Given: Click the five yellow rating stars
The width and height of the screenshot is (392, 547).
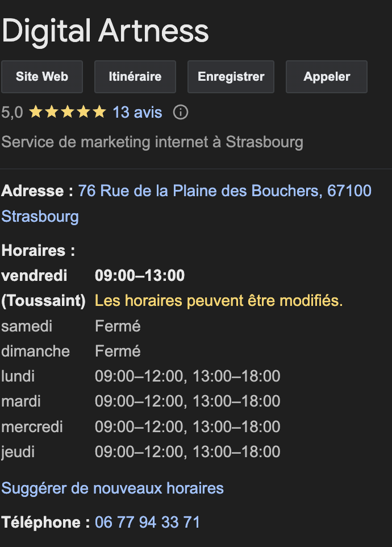Looking at the screenshot, I should pos(67,113).
